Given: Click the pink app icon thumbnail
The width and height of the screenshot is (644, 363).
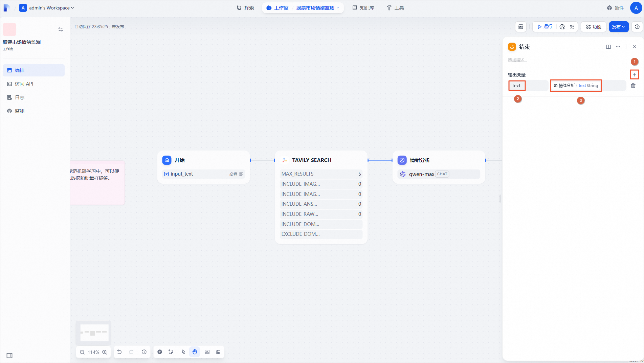Looking at the screenshot, I should (x=9, y=29).
